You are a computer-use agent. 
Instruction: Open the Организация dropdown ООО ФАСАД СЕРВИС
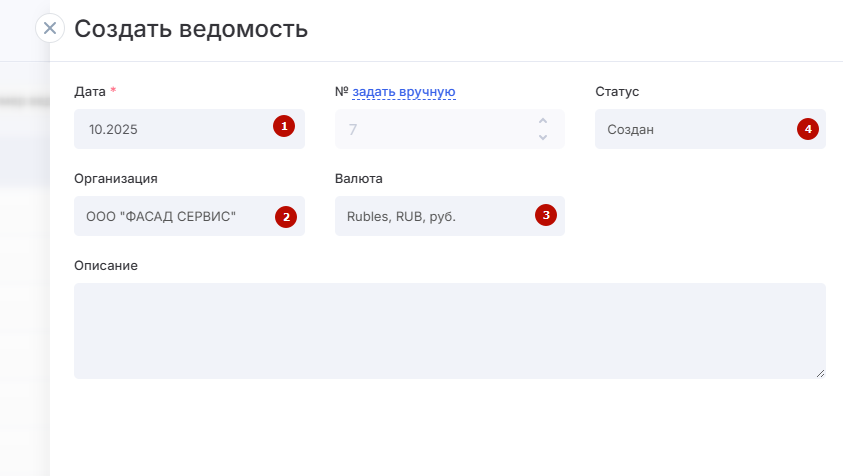coord(170,216)
